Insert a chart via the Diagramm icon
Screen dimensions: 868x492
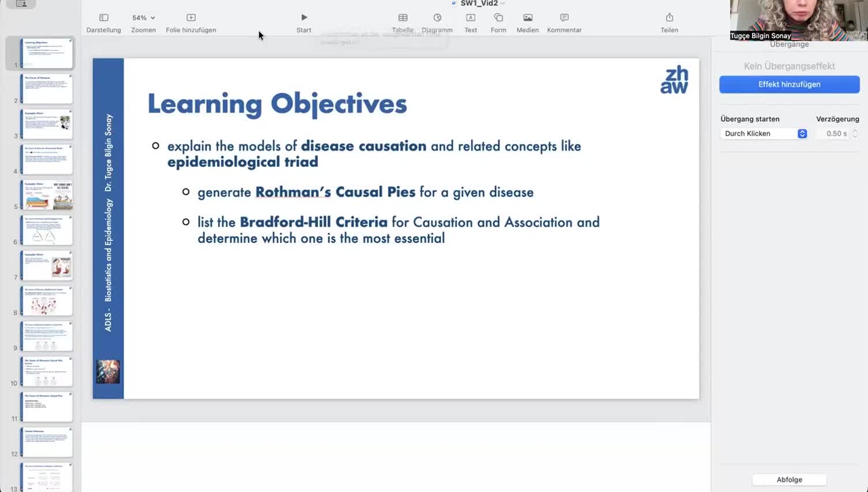437,18
